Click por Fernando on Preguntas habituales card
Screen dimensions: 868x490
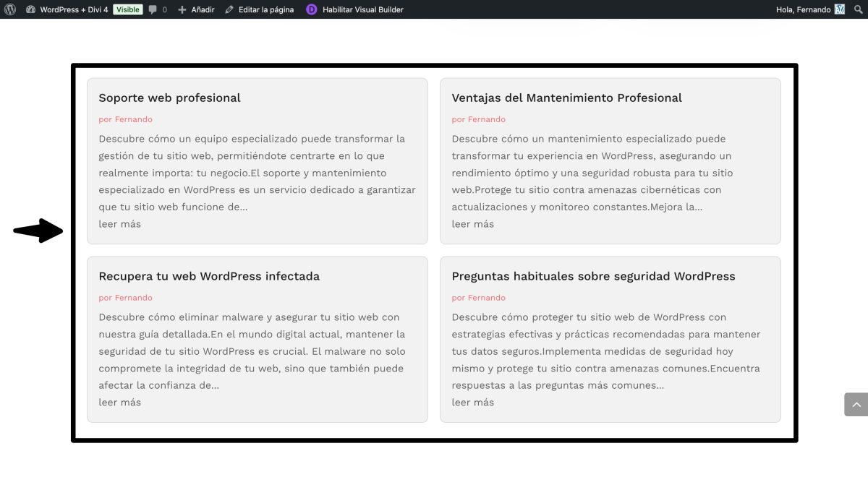click(x=477, y=297)
